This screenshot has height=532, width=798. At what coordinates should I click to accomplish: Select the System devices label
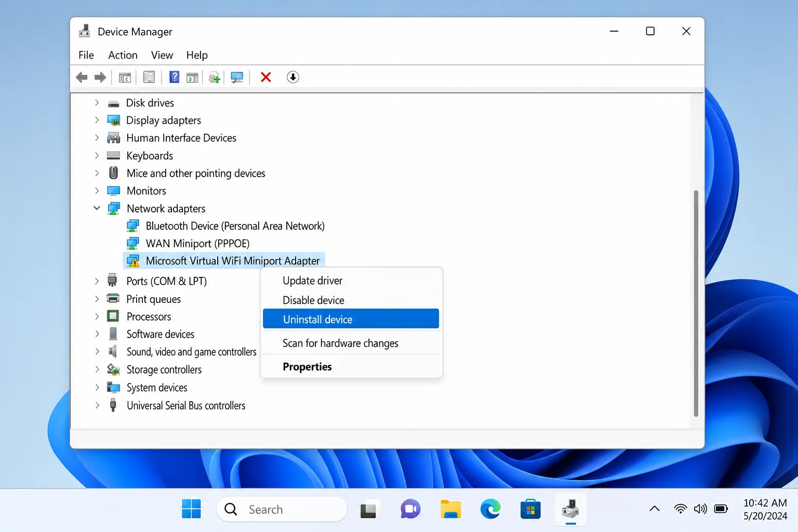[157, 388]
